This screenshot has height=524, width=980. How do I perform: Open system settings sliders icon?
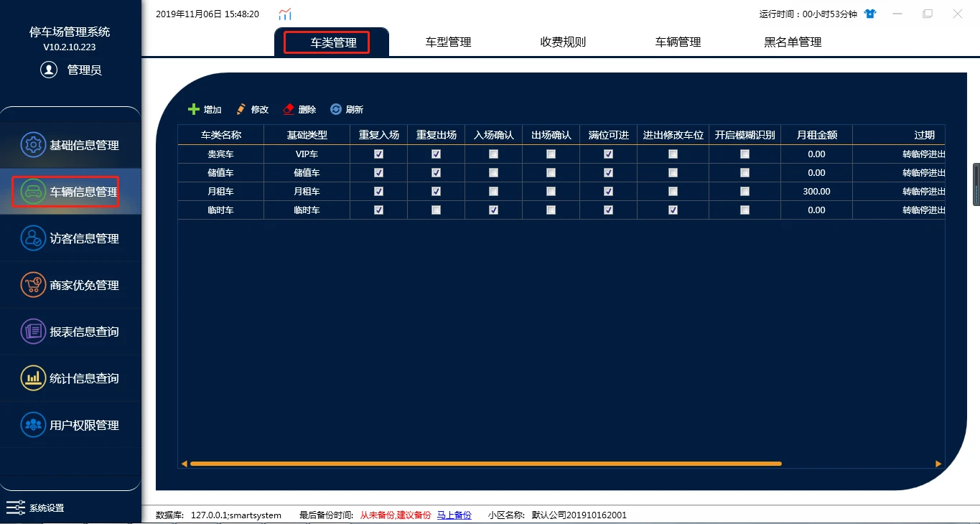pyautogui.click(x=16, y=507)
